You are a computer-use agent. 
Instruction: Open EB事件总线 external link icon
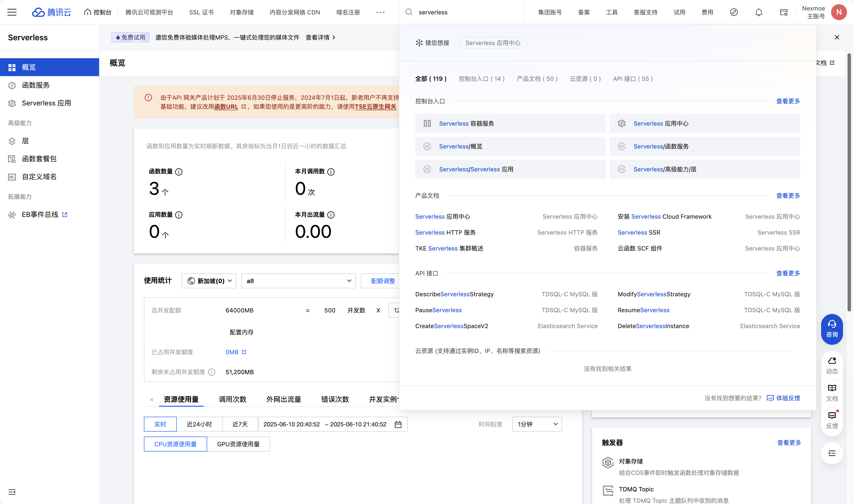coord(65,215)
